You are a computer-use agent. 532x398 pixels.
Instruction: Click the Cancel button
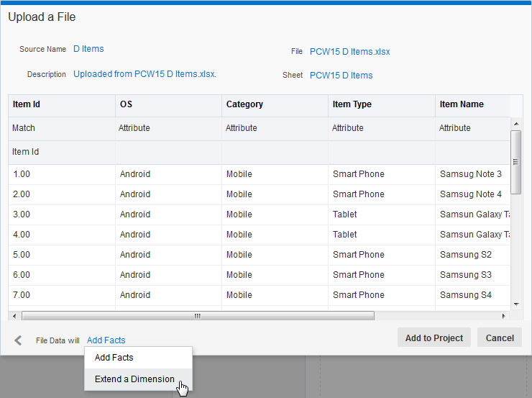[500, 338]
